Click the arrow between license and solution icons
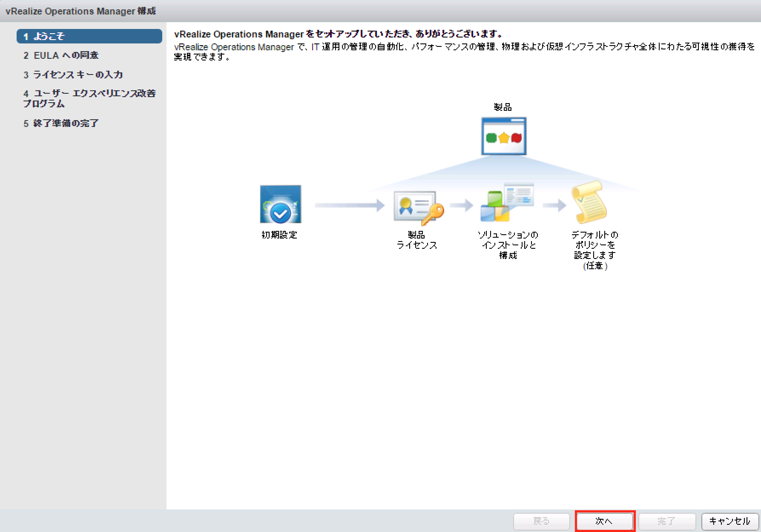This screenshot has width=761, height=532. point(461,205)
